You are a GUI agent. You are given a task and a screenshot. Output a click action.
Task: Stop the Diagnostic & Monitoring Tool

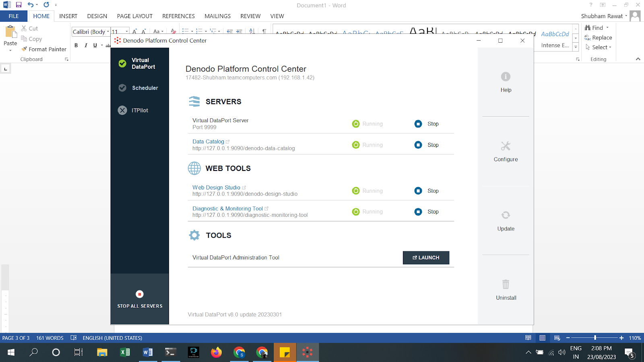(x=427, y=212)
